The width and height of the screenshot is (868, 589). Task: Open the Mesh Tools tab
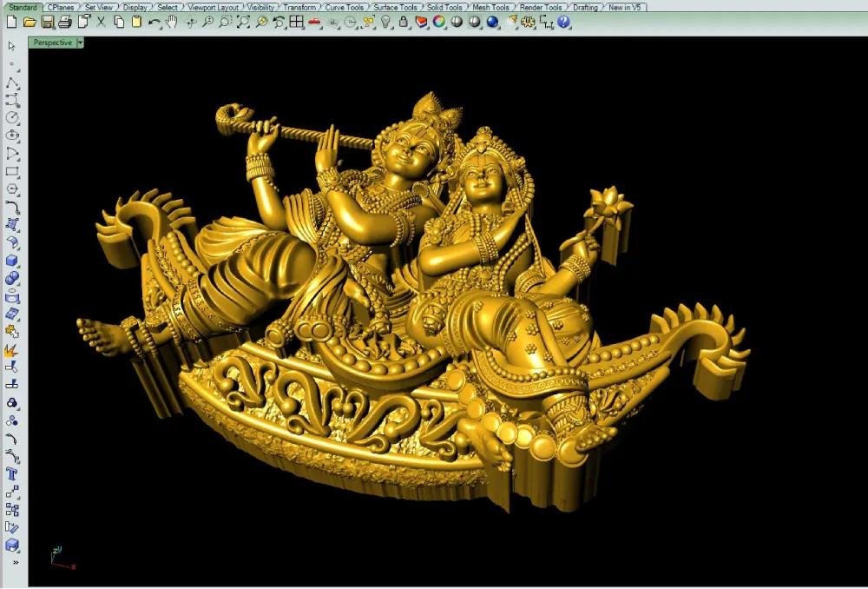(x=490, y=7)
